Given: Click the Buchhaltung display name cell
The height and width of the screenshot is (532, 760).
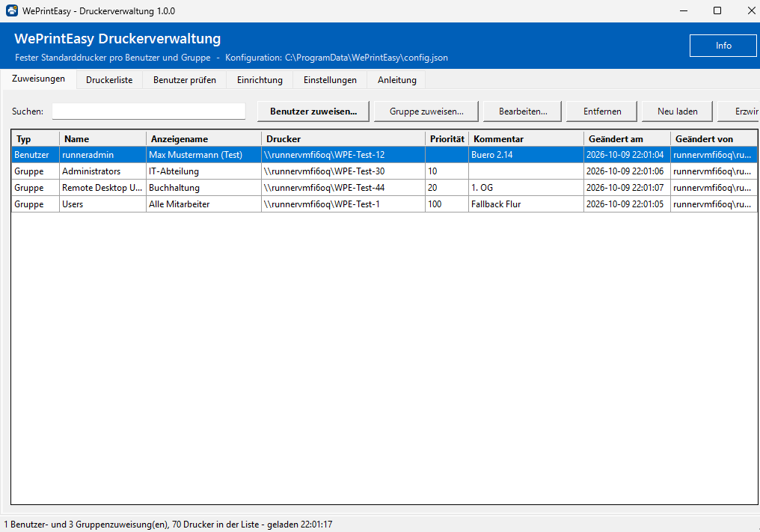Looking at the screenshot, I should coord(203,188).
